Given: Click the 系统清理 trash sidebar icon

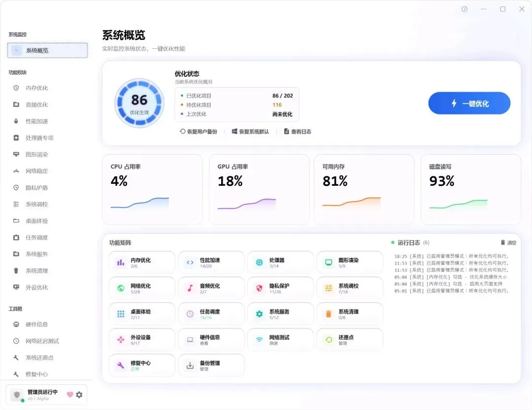Looking at the screenshot, I should [16, 271].
